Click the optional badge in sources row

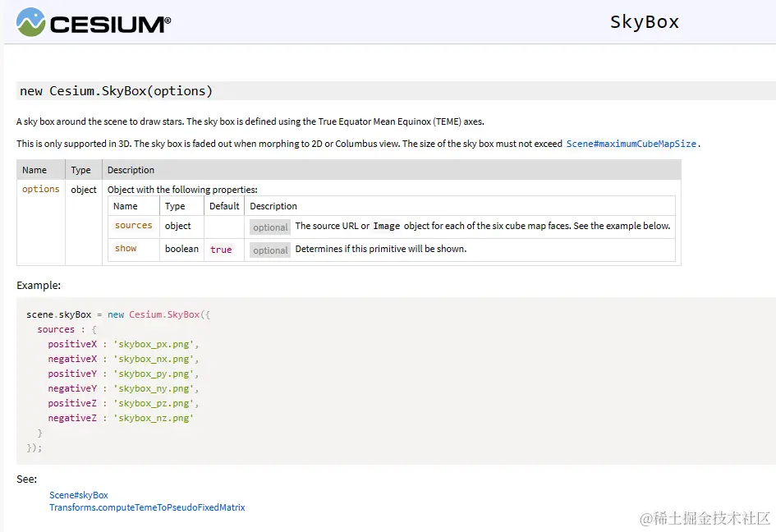click(x=270, y=227)
